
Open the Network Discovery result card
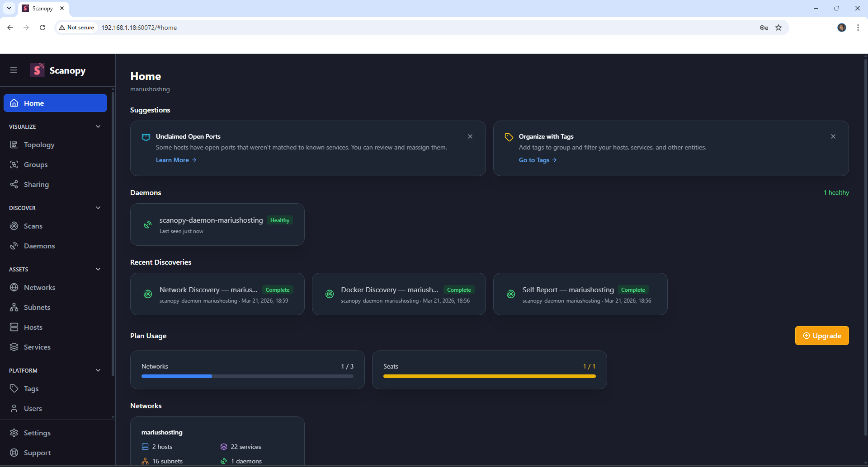217,294
